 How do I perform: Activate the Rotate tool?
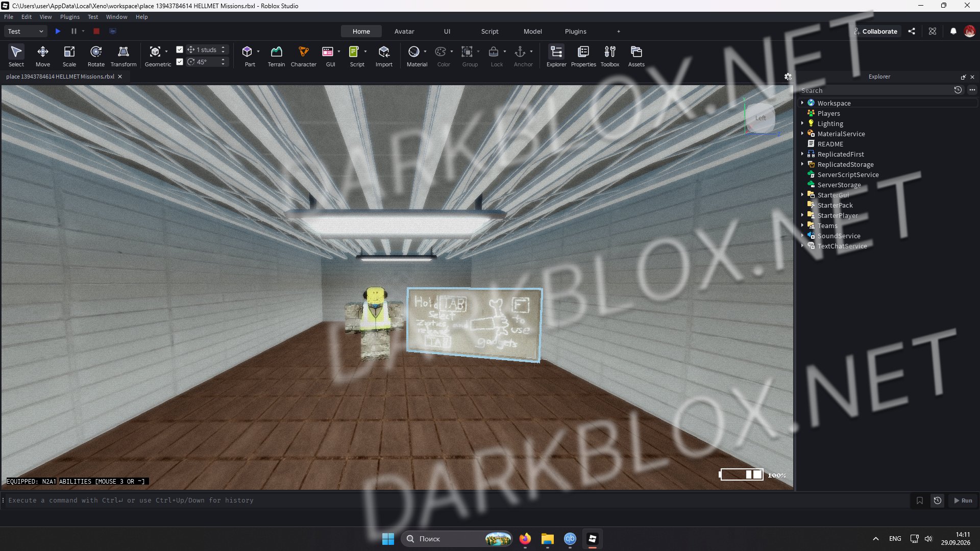coord(96,56)
